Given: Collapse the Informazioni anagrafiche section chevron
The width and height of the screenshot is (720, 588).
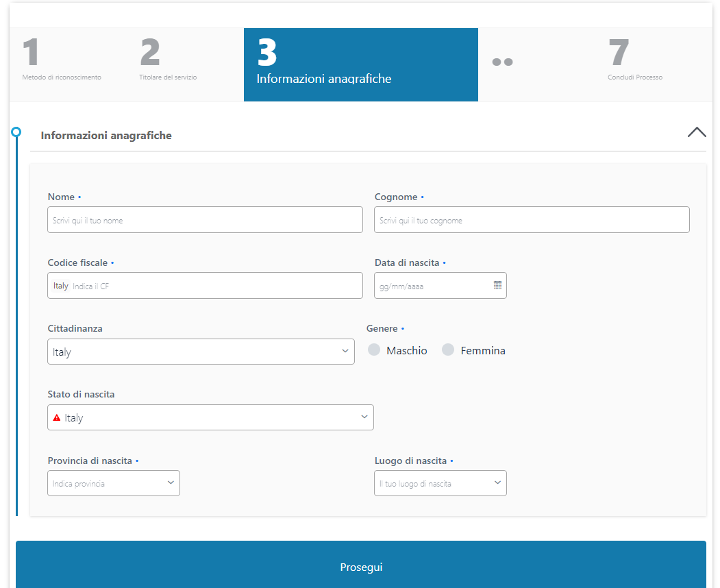Looking at the screenshot, I should click(x=696, y=132).
